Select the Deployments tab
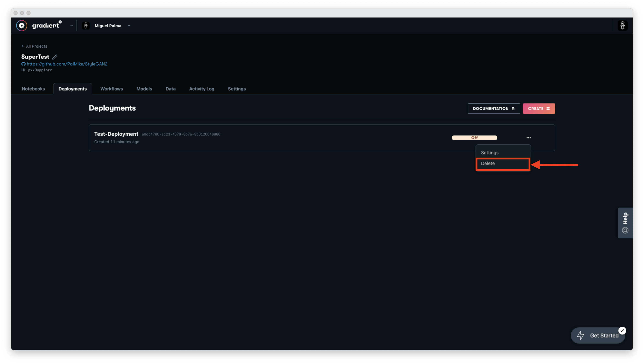Image resolution: width=644 pixels, height=364 pixels. click(73, 89)
